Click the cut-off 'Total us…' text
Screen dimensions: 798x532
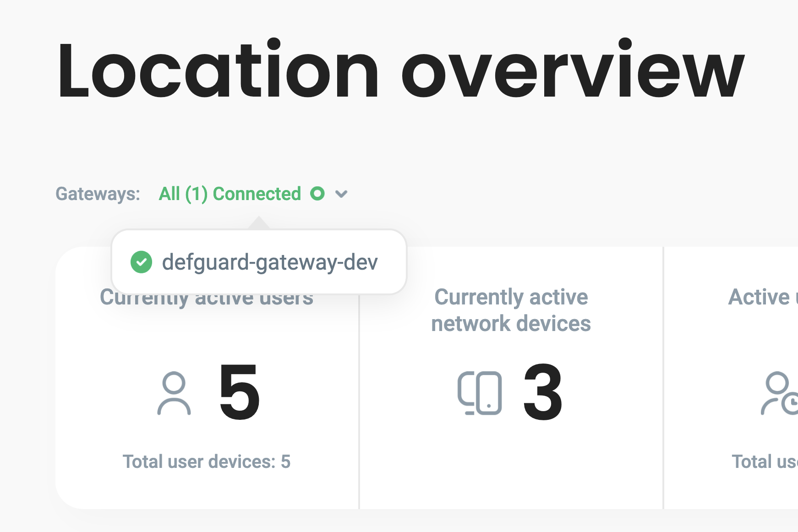coord(764,461)
